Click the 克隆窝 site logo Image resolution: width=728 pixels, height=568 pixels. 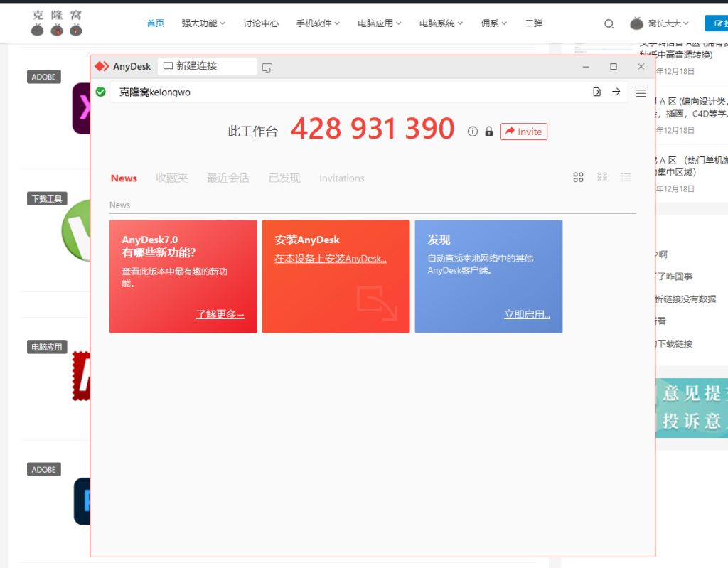tap(57, 23)
